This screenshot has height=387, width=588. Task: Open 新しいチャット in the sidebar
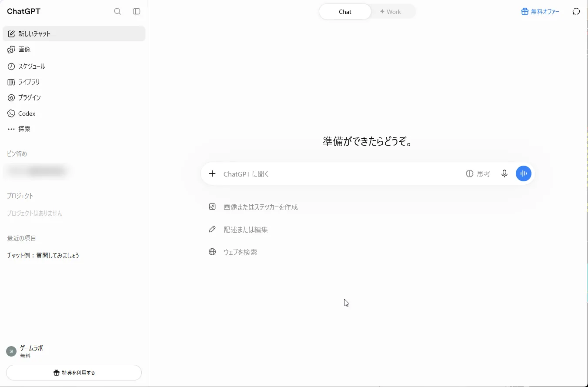[x=74, y=33]
